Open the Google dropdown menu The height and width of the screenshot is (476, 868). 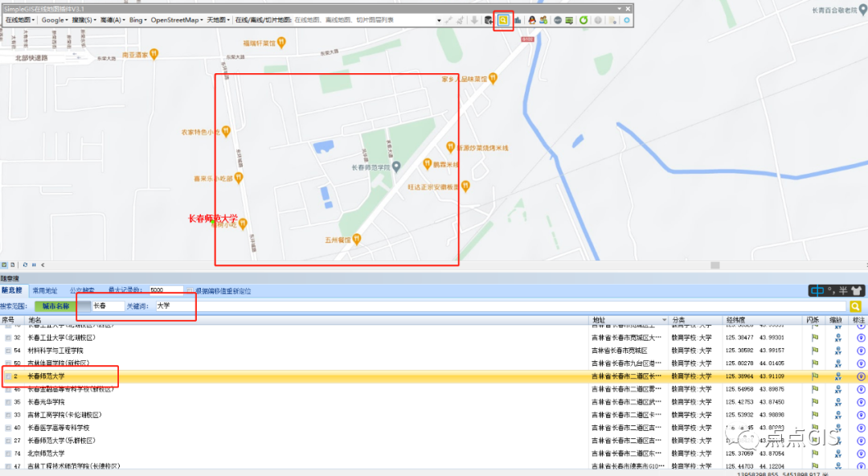(55, 20)
